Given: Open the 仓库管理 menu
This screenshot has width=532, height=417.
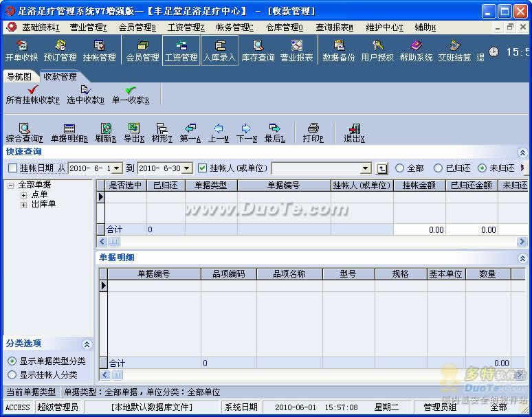Looking at the screenshot, I should [x=285, y=27].
